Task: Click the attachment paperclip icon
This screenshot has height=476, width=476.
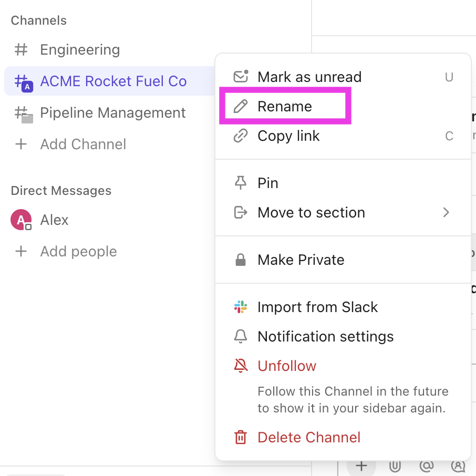Action: coord(395,465)
